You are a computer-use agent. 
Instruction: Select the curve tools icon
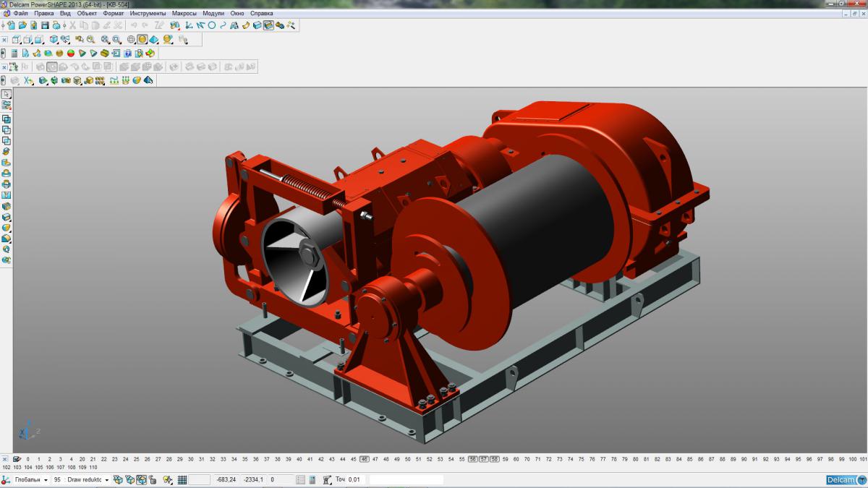point(223,25)
